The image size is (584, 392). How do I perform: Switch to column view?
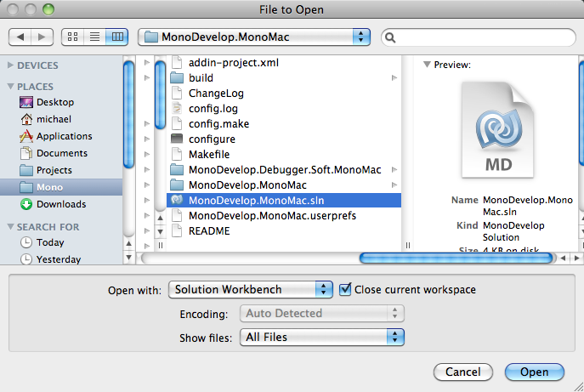(117, 37)
